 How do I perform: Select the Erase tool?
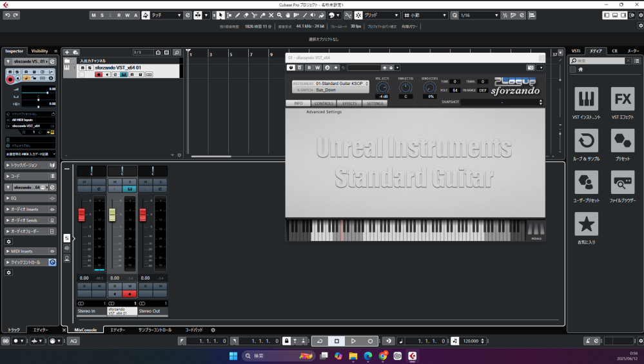coord(246,15)
